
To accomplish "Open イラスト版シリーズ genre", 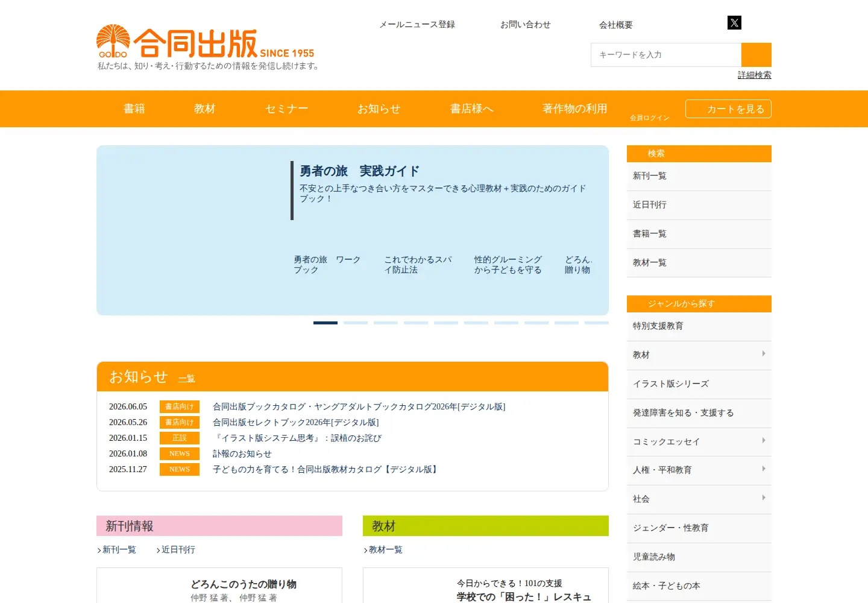I will 699,384.
